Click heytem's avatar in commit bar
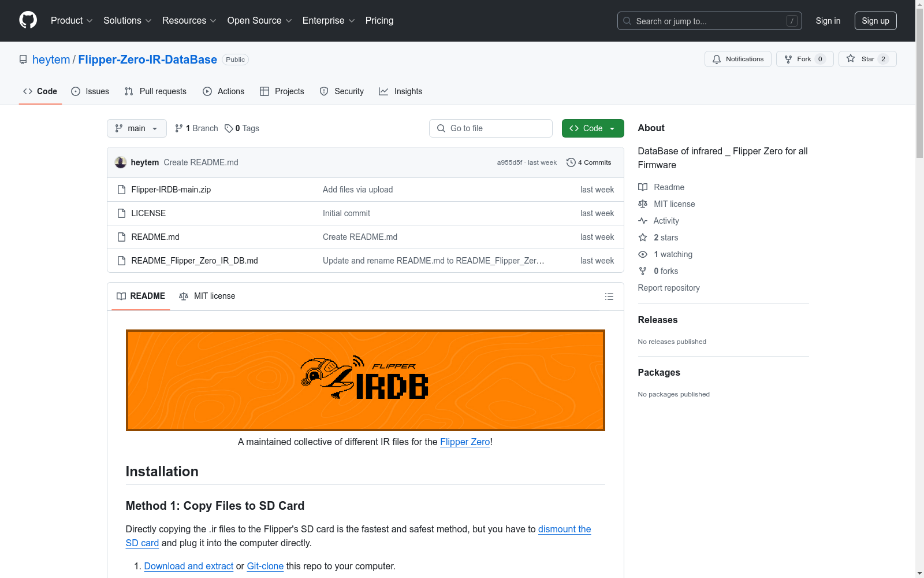The image size is (924, 578). pos(121,162)
